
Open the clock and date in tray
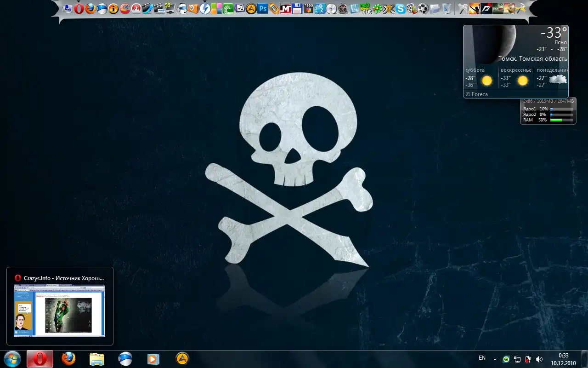point(563,359)
